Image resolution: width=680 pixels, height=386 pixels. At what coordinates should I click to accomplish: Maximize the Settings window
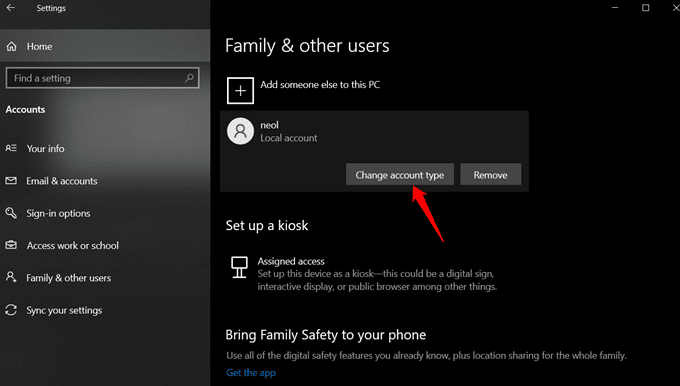pyautogui.click(x=646, y=8)
